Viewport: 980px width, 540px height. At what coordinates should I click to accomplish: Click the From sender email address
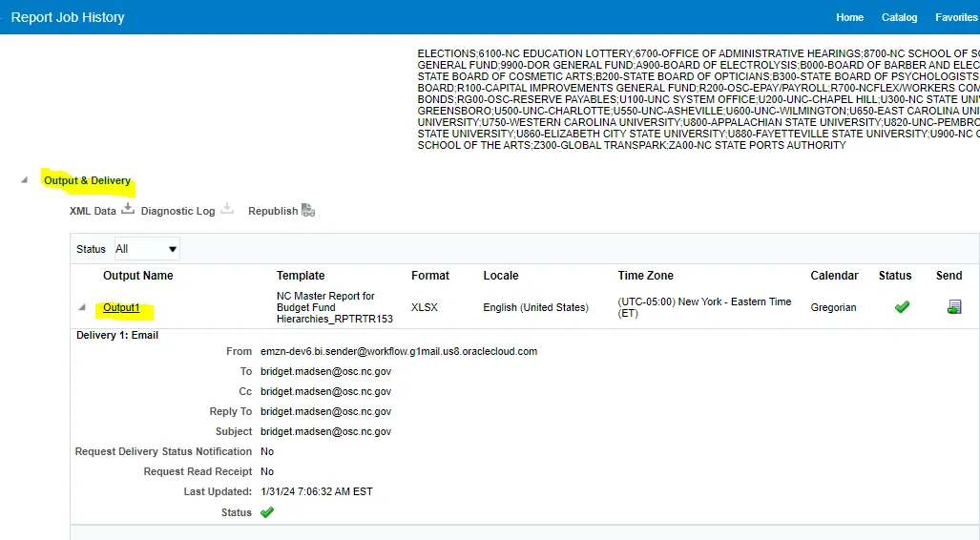(399, 351)
